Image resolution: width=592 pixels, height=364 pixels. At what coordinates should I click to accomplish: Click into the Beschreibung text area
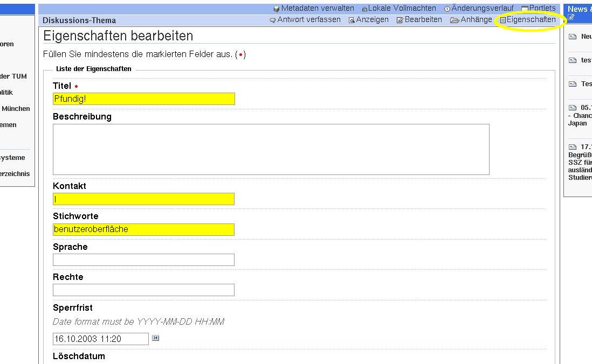pyautogui.click(x=271, y=149)
